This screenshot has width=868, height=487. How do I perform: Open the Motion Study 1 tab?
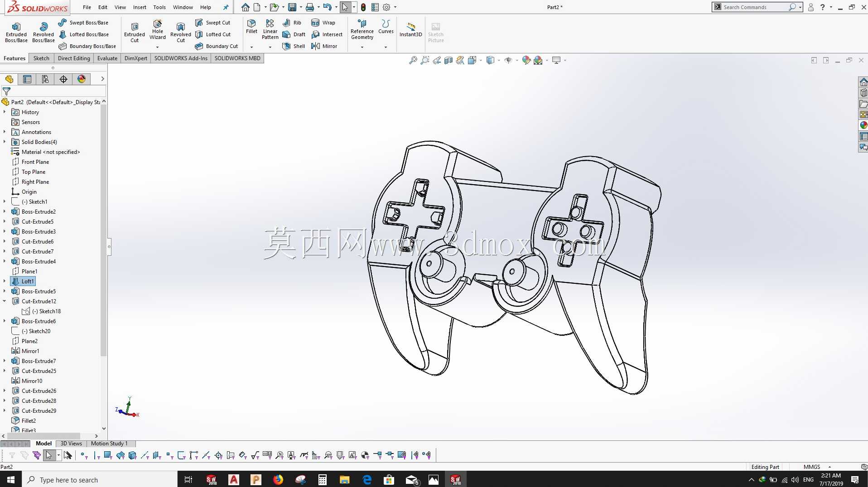(109, 444)
